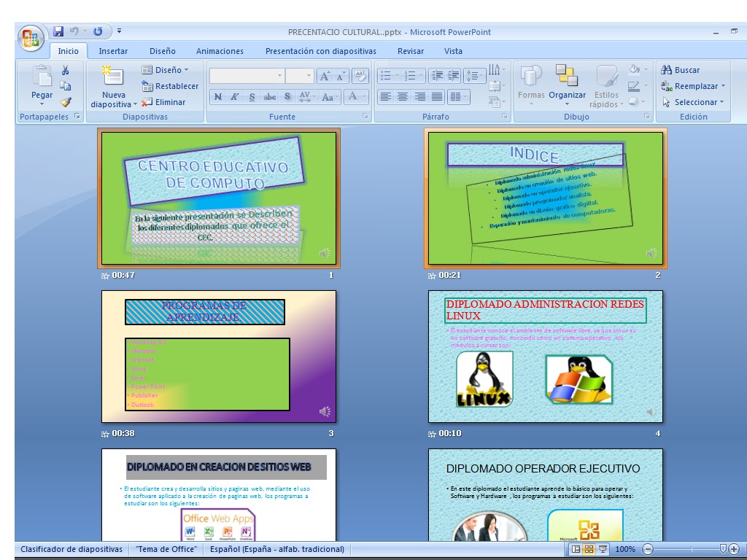
Task: Open the Párrafo dialog launcher
Action: coord(505,116)
